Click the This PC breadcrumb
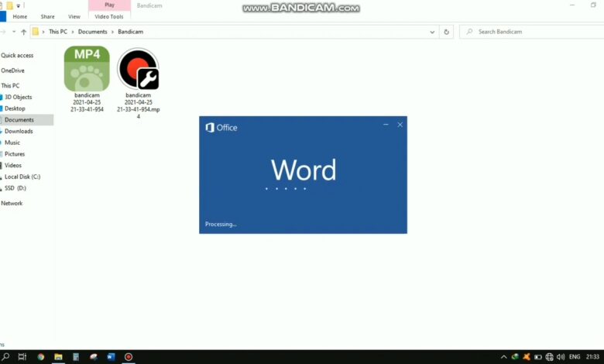Viewport: 604px width, 364px height. point(58,32)
